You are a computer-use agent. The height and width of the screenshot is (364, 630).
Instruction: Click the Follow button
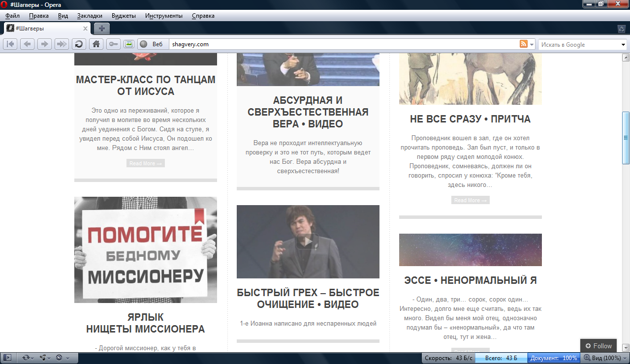click(x=598, y=346)
